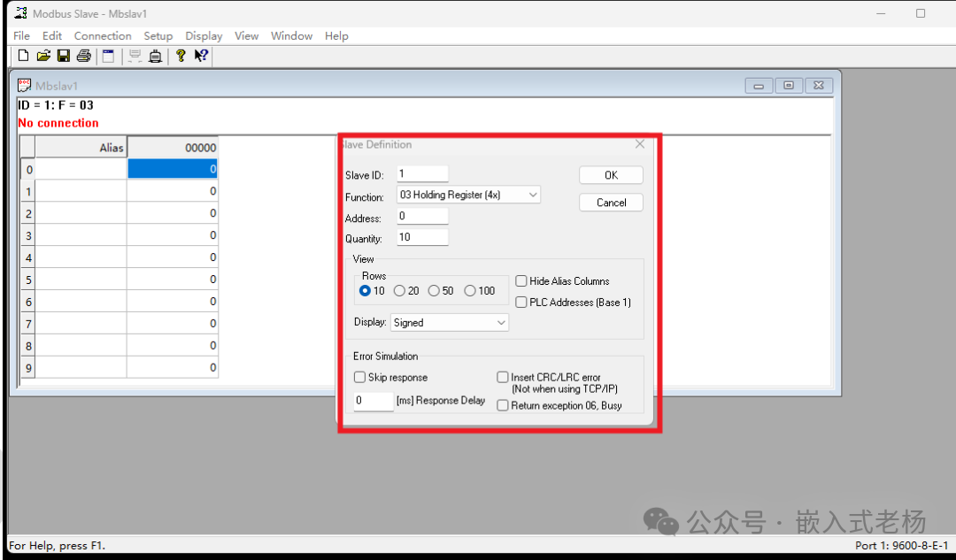Enable Hide Alias Columns checkbox
956x560 pixels.
521,281
